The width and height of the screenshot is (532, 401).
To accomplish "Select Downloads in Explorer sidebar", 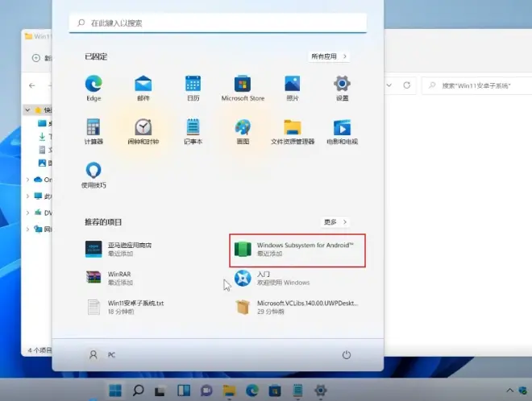I will [x=44, y=137].
